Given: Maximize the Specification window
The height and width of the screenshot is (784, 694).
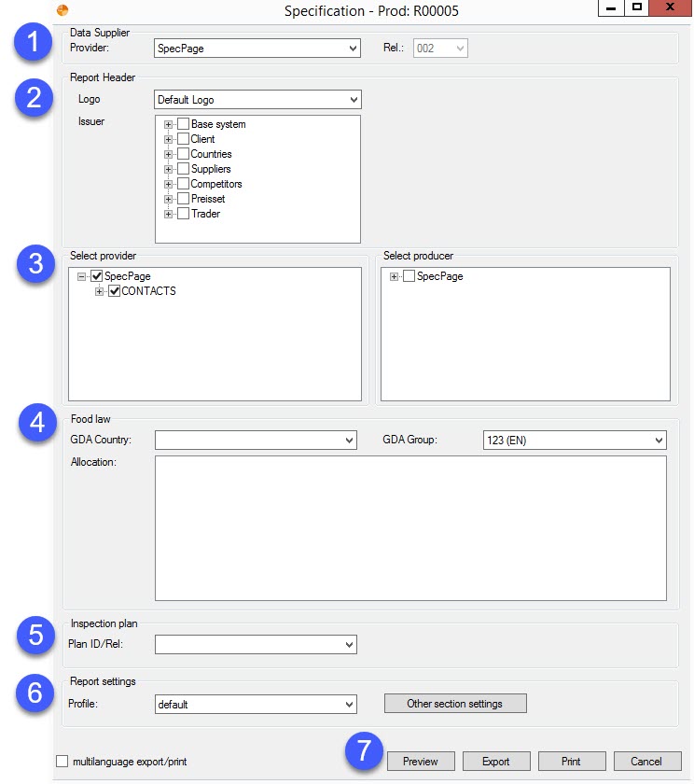Looking at the screenshot, I should point(636,8).
